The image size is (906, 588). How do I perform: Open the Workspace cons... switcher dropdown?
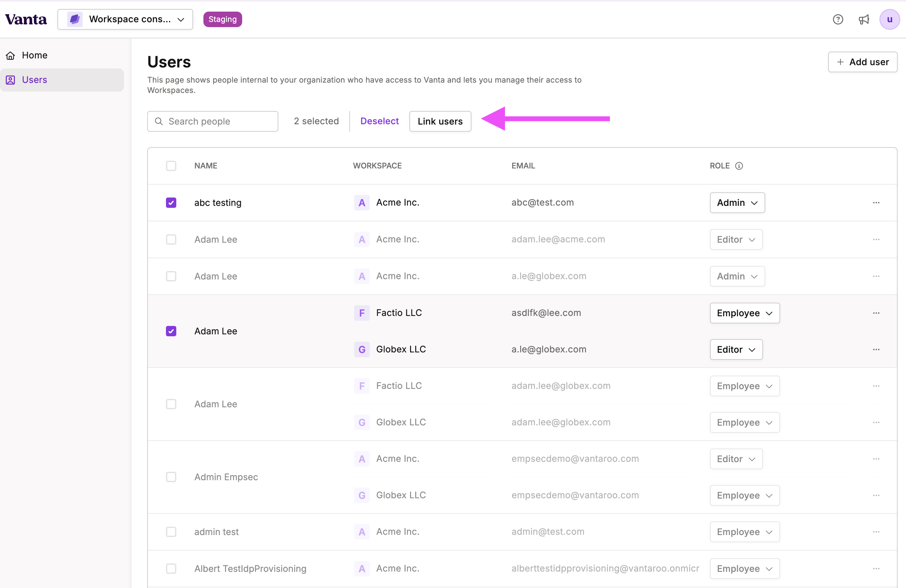point(125,19)
